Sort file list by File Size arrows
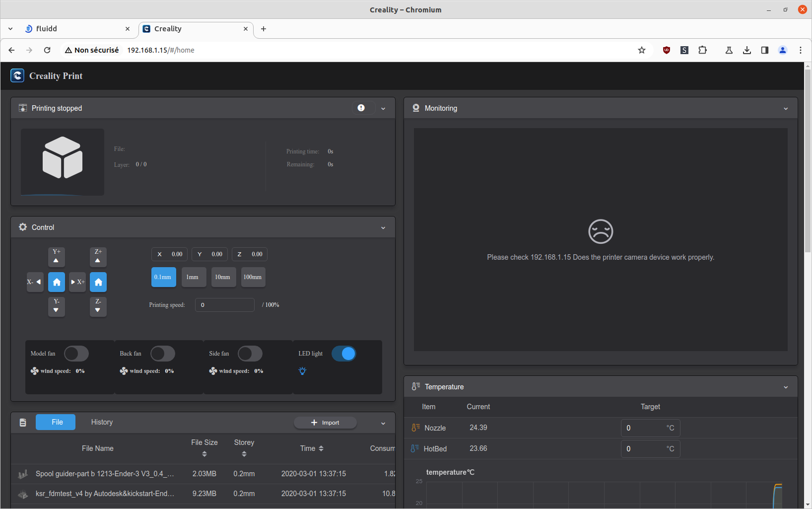This screenshot has height=509, width=812. tap(204, 454)
